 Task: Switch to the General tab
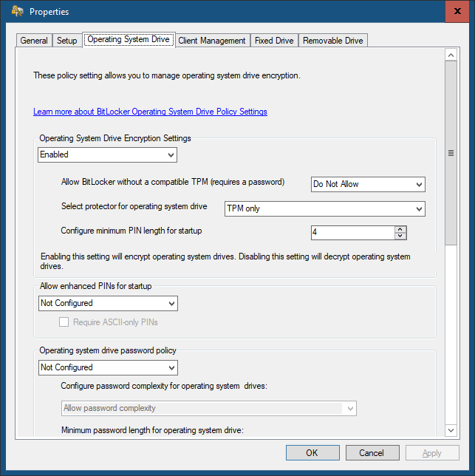point(34,41)
